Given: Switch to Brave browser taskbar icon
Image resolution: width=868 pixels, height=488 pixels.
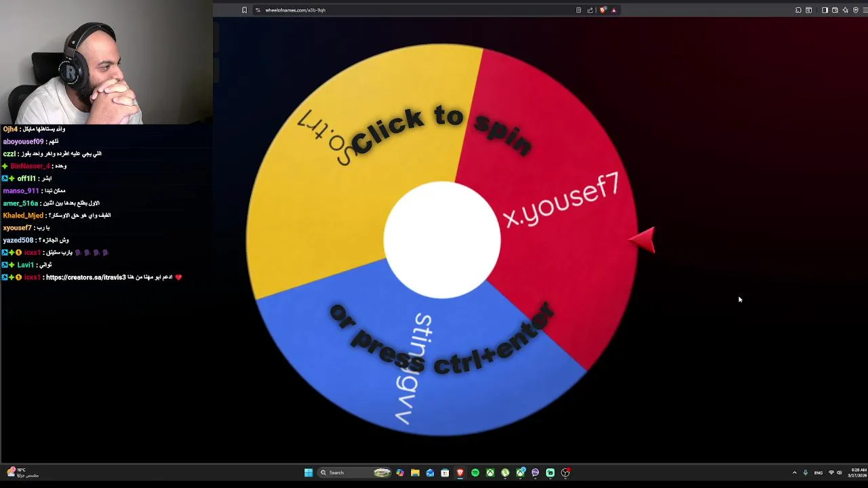Looking at the screenshot, I should (x=460, y=472).
